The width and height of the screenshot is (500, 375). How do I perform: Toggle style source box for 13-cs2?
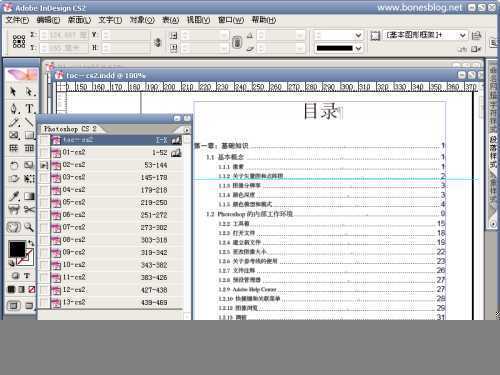coord(44,303)
